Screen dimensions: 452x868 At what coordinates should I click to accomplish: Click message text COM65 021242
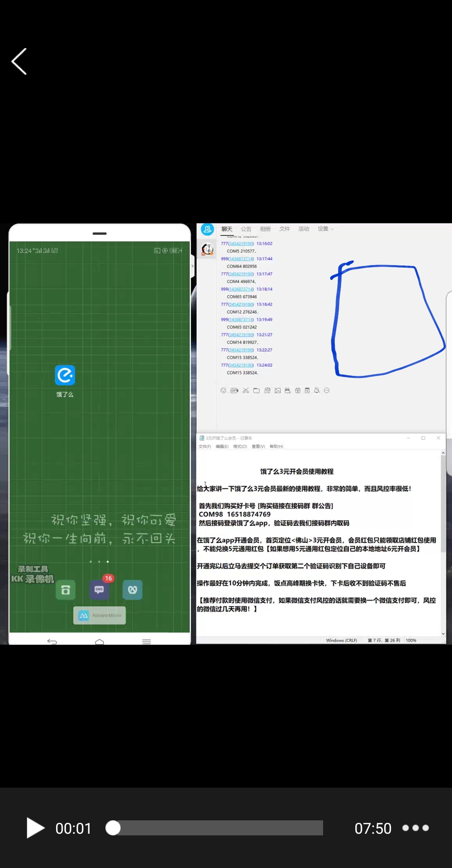coord(242,327)
